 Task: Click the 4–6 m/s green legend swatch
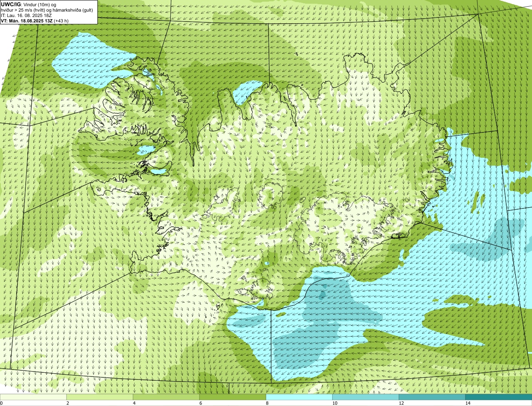click(166, 397)
